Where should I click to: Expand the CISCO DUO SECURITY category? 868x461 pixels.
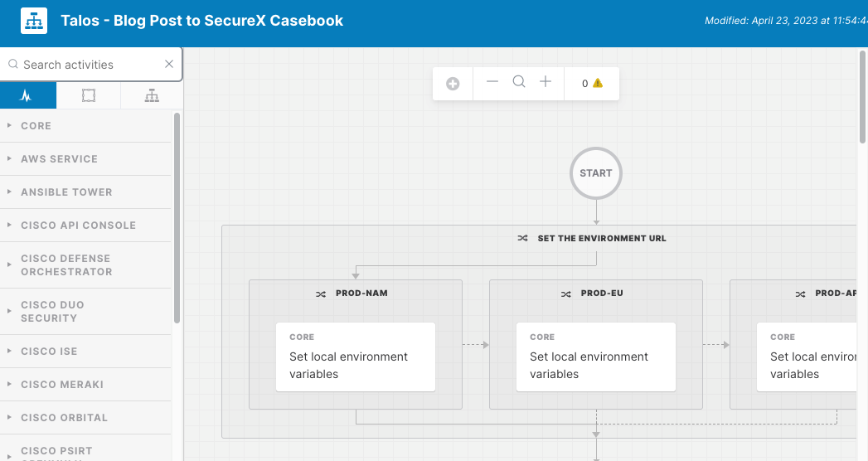[x=85, y=312]
